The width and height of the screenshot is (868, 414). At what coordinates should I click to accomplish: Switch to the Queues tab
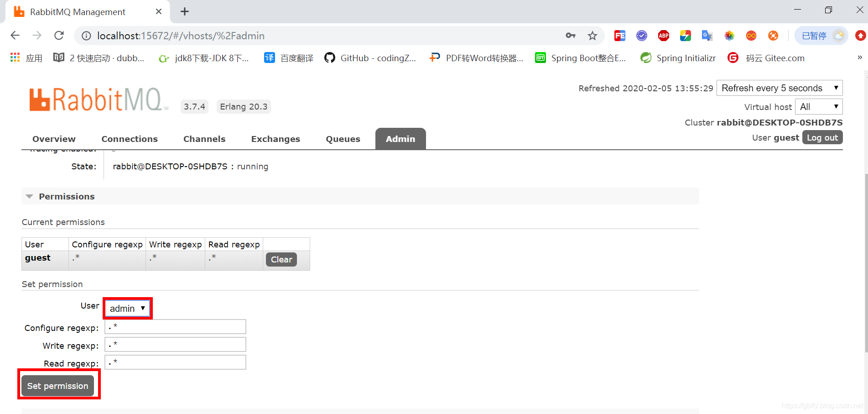tap(343, 139)
